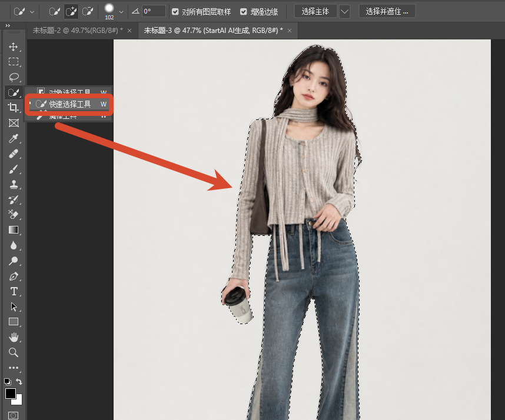This screenshot has width=505, height=420.
Task: Select the Path Selection tool
Action: 13,306
